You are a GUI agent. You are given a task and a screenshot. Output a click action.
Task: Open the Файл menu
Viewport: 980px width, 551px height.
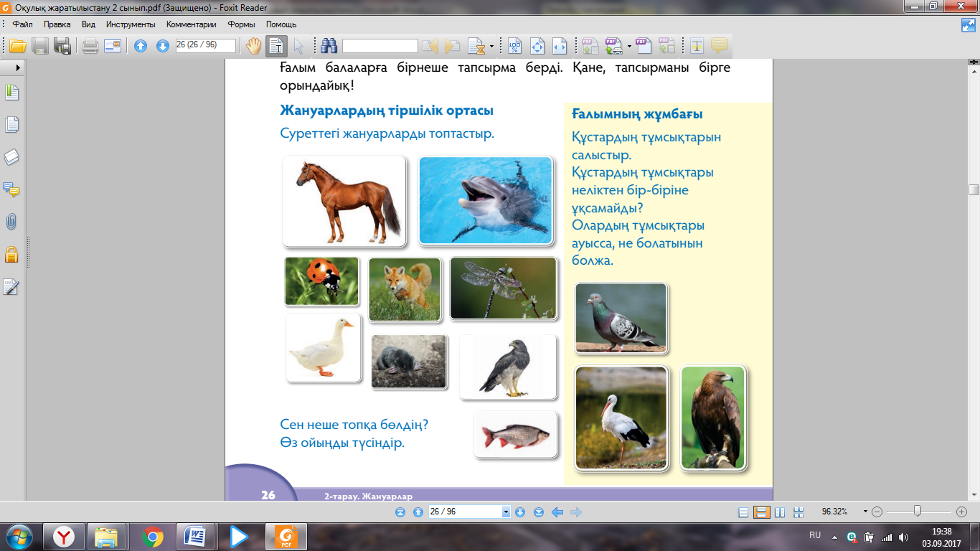tap(22, 24)
